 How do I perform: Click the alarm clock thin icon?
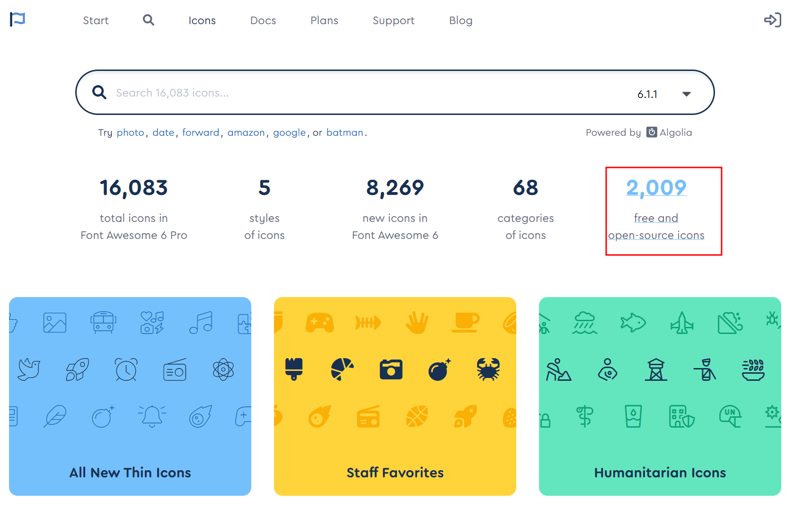pos(126,369)
